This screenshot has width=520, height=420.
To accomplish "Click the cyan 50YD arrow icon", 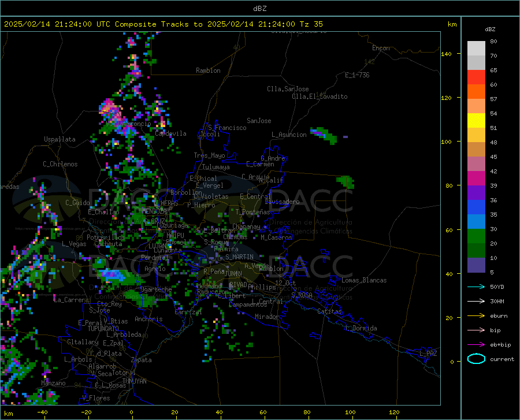I will [x=476, y=287].
